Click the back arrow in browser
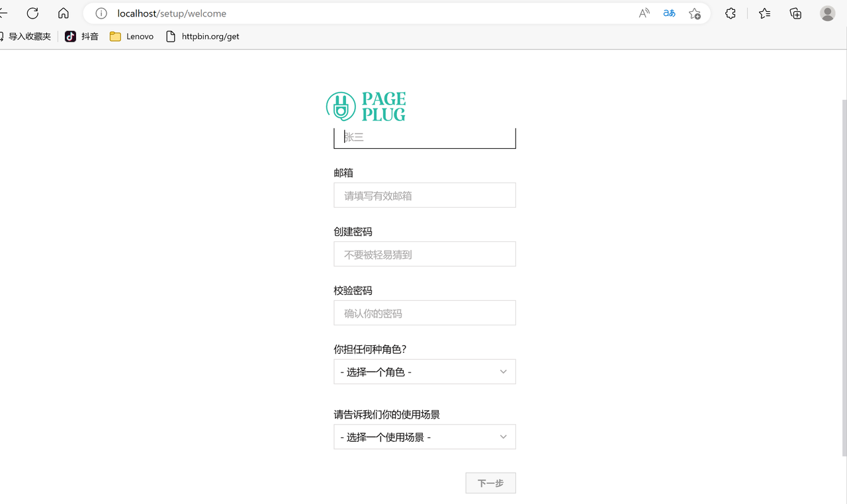847x504 pixels. point(3,13)
